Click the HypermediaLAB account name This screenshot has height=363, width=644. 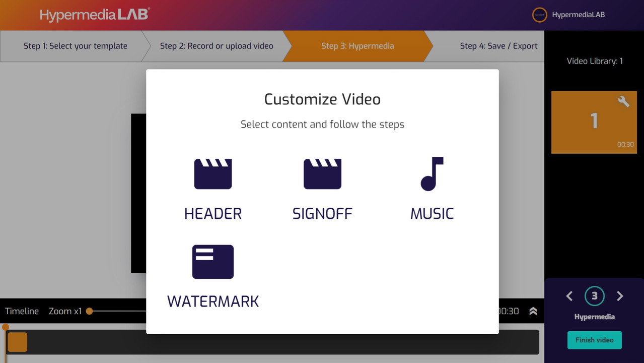click(578, 15)
